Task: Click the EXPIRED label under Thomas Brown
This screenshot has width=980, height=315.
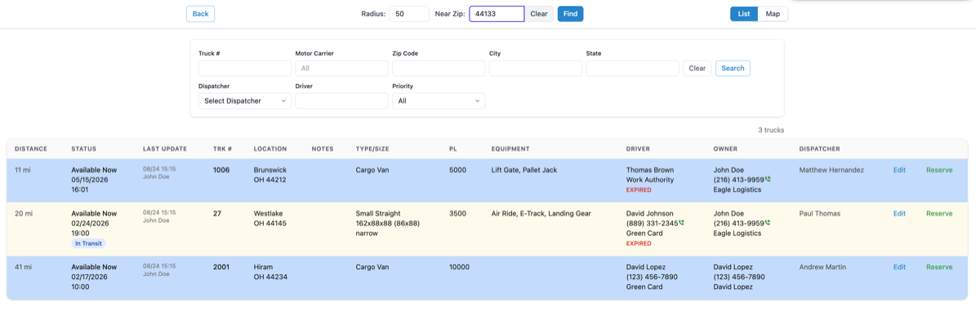Action: point(639,190)
